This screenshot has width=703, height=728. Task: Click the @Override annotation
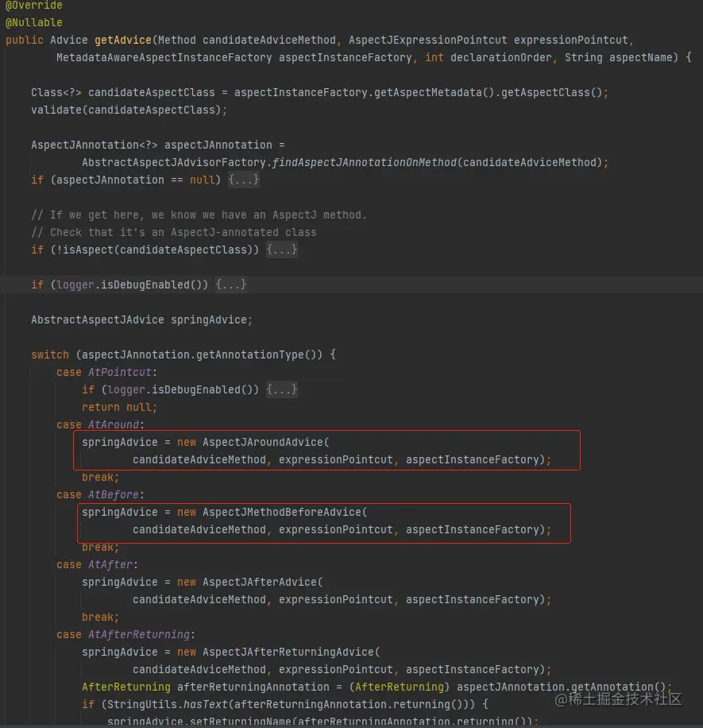pyautogui.click(x=34, y=5)
